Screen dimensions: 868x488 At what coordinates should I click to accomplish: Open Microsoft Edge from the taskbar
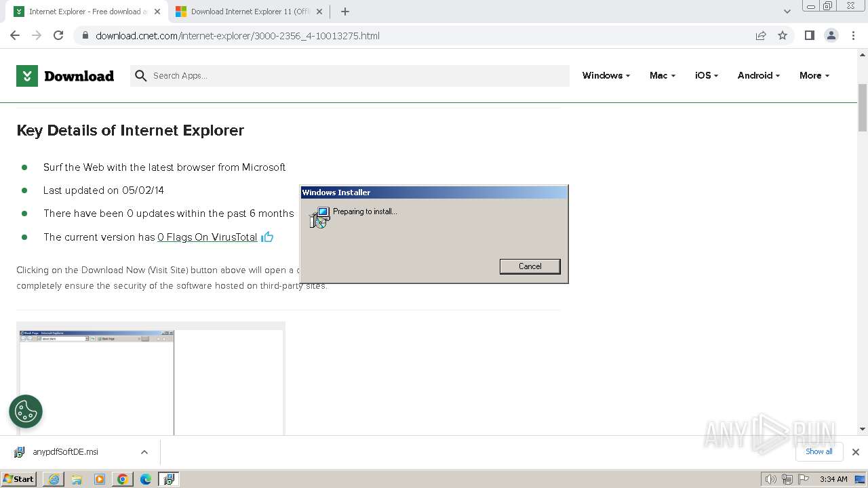point(146,479)
